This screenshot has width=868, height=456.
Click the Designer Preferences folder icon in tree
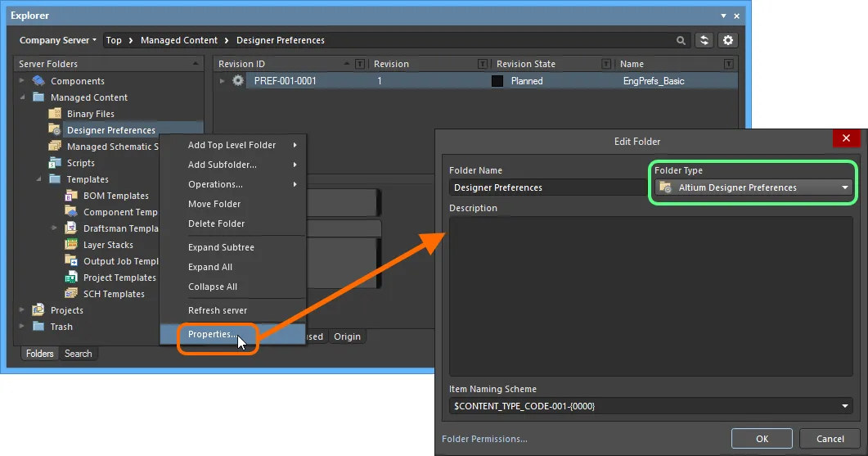tap(55, 129)
